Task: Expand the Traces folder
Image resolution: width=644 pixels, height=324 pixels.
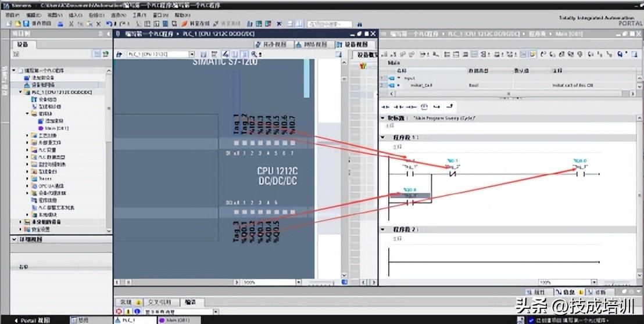Action: (x=27, y=179)
